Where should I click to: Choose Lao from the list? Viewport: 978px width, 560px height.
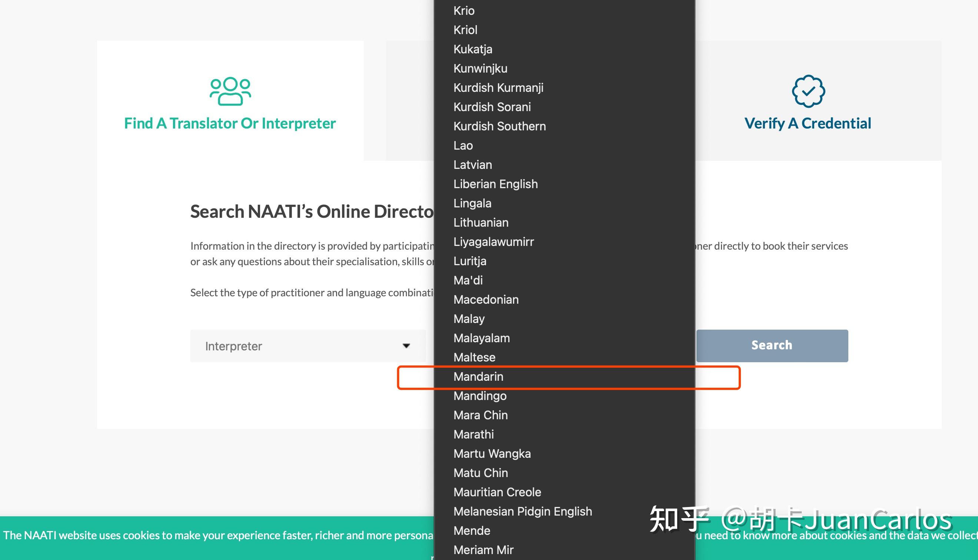(x=463, y=146)
